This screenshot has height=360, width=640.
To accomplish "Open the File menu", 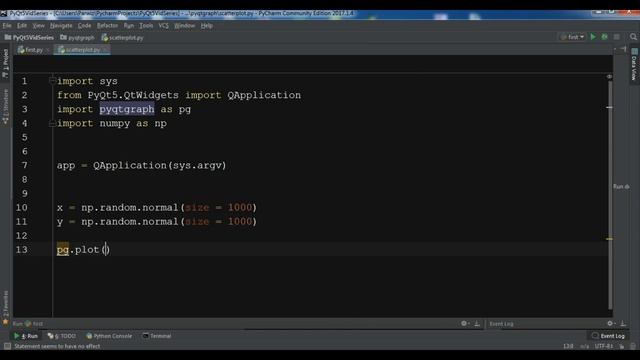I will (x=7, y=26).
